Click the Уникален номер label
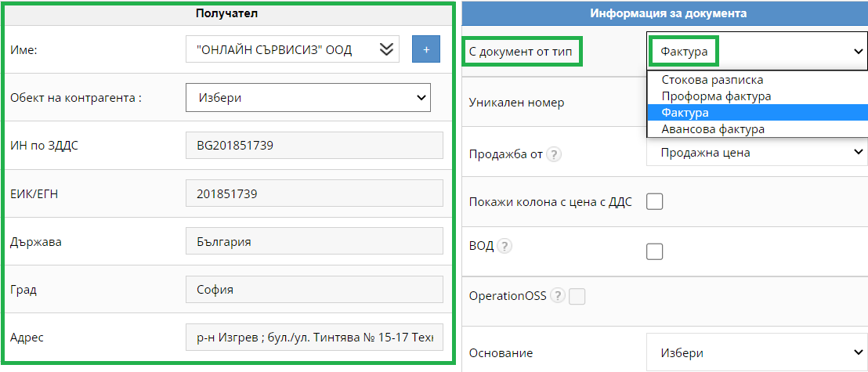This screenshot has width=868, height=372. tap(516, 103)
